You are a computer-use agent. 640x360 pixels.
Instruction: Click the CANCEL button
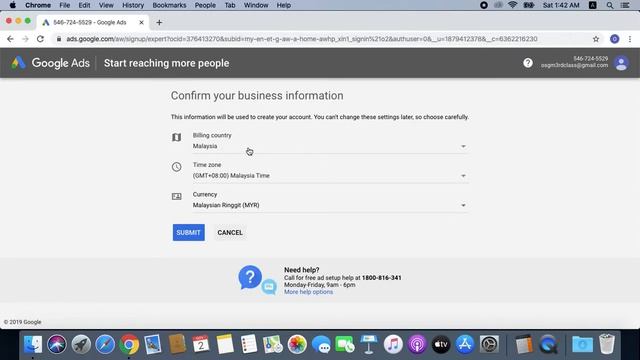point(230,233)
